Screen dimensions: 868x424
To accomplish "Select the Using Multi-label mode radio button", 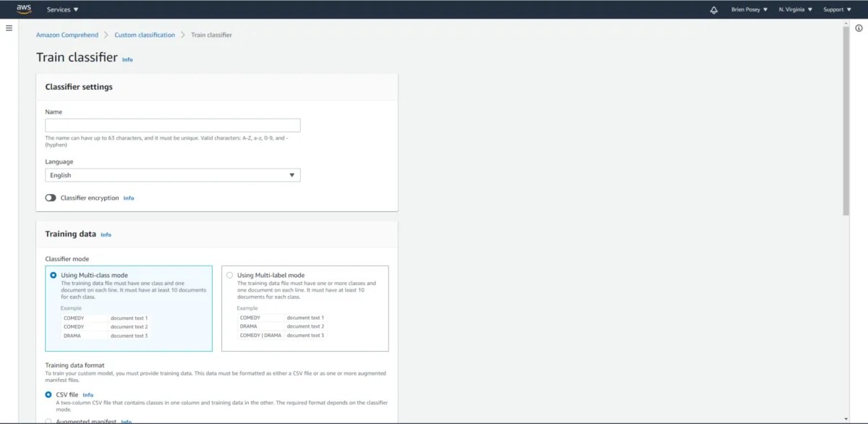I will [x=230, y=275].
